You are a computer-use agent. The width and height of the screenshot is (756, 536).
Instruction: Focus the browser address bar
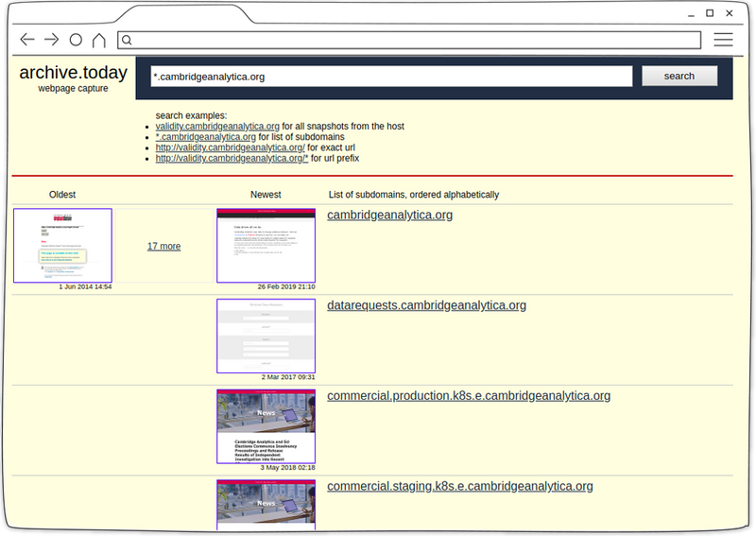(x=409, y=40)
